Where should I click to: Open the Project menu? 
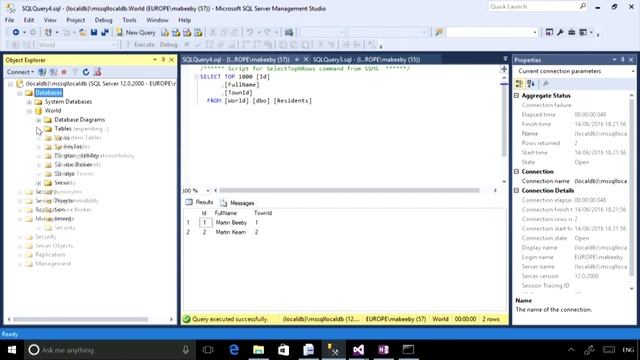tap(76, 20)
